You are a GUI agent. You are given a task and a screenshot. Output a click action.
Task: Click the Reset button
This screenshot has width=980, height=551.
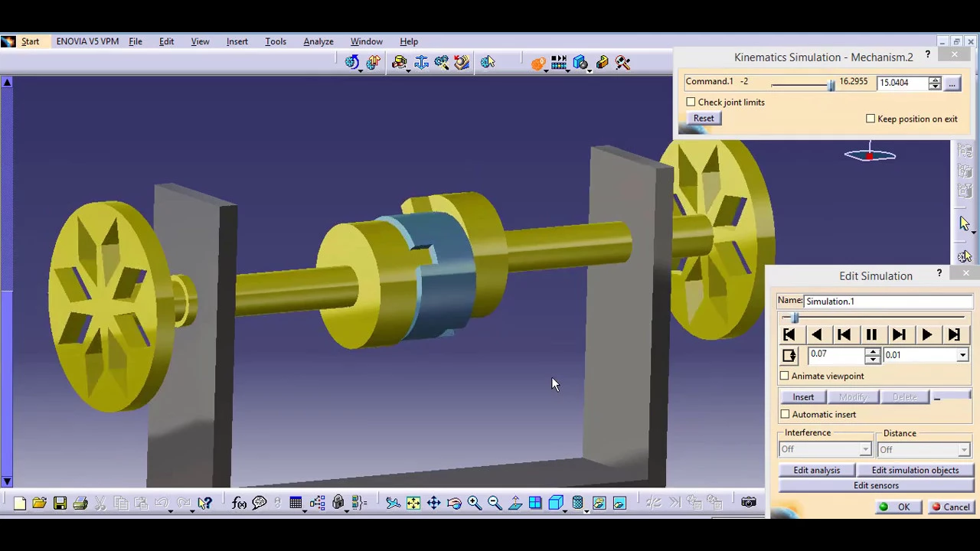pos(704,119)
